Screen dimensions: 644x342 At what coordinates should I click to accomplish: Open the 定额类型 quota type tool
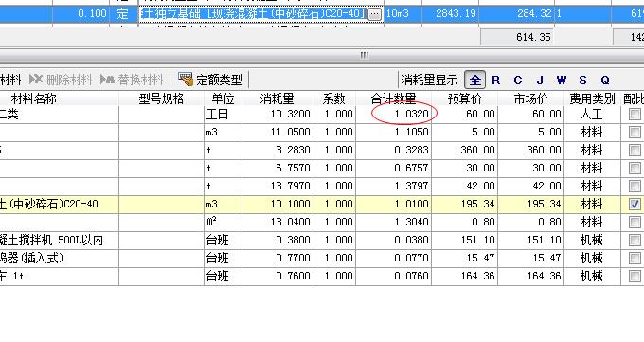[210, 80]
